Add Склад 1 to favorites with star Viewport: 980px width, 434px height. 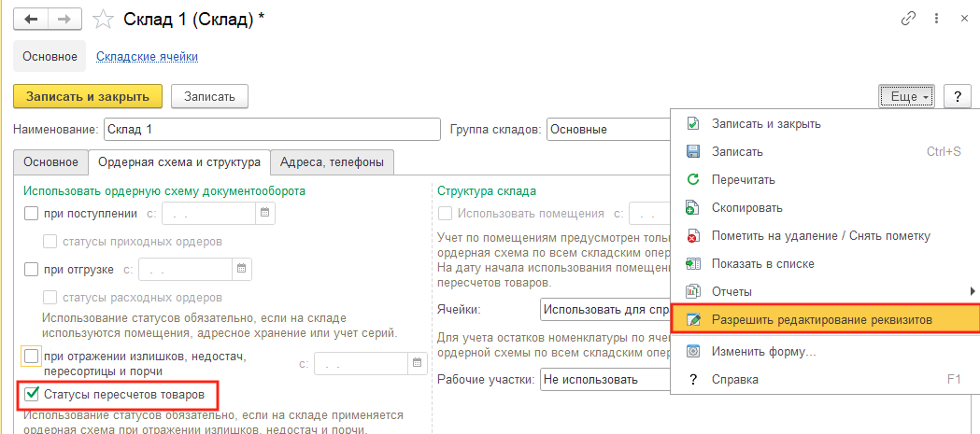103,20
